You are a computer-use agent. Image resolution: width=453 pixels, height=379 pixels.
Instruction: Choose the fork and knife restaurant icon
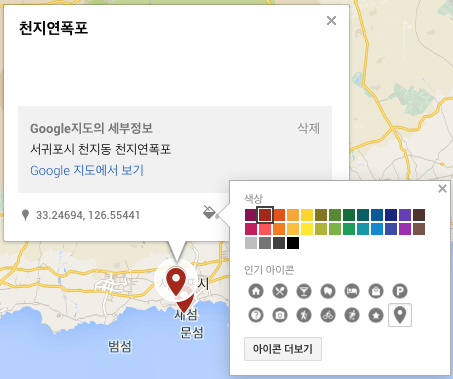280,291
